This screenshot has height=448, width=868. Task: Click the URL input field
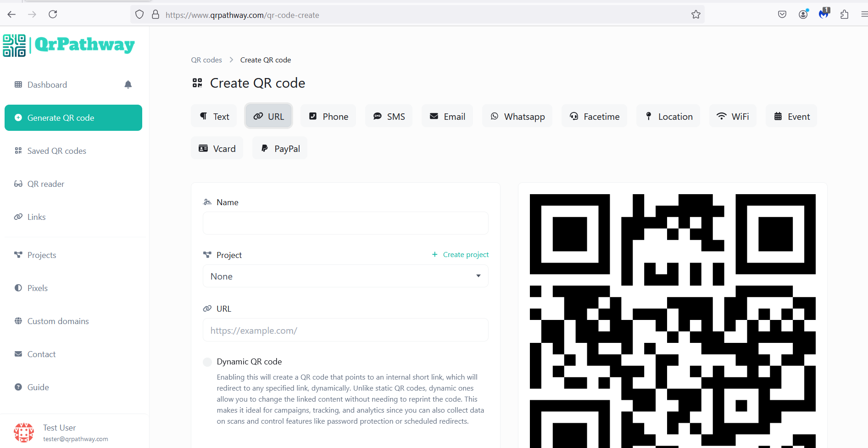345,330
